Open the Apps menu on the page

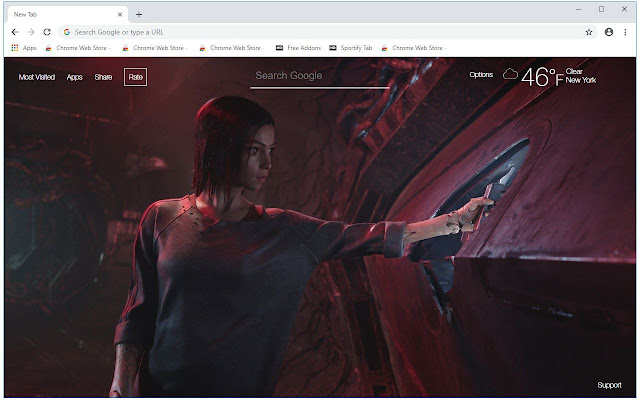[75, 77]
